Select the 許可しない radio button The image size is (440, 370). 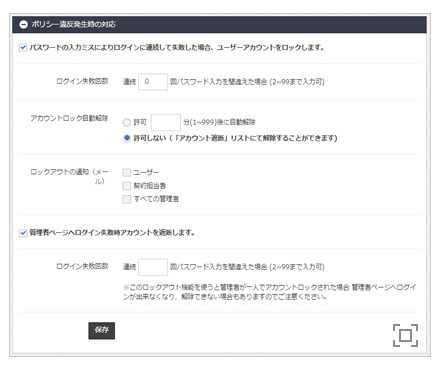click(x=127, y=138)
